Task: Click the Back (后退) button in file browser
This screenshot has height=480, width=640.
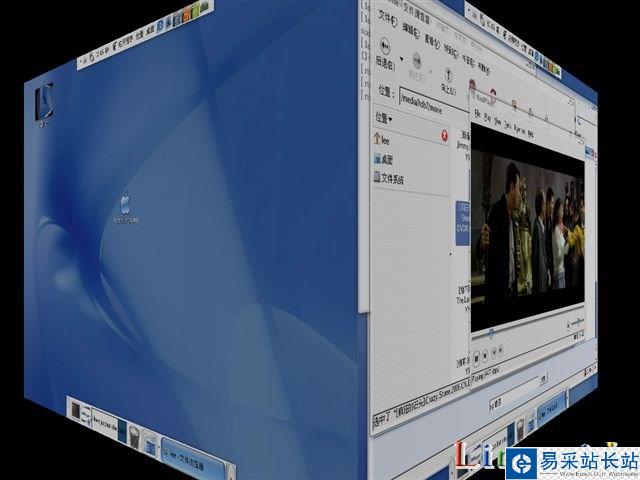Action: click(385, 53)
